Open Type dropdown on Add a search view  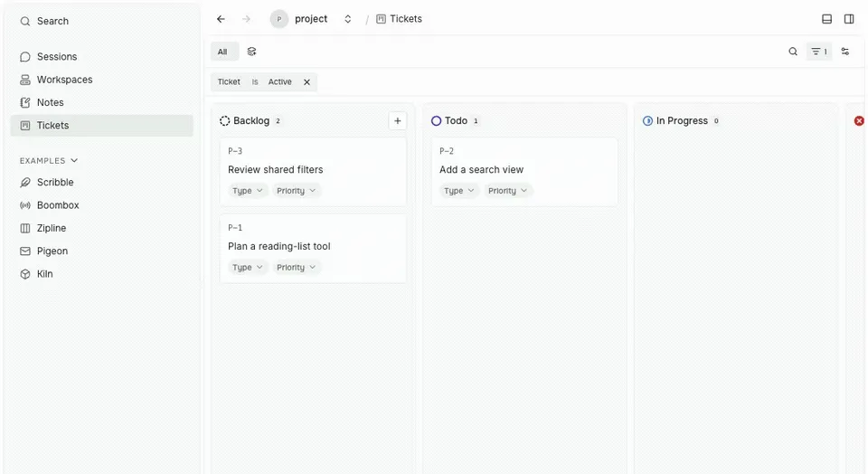[x=459, y=191]
